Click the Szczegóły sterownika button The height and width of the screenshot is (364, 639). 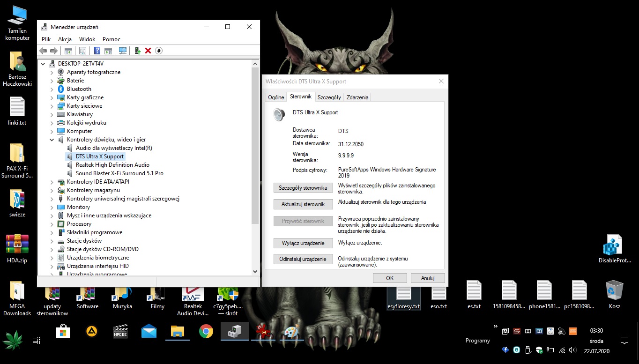303,188
